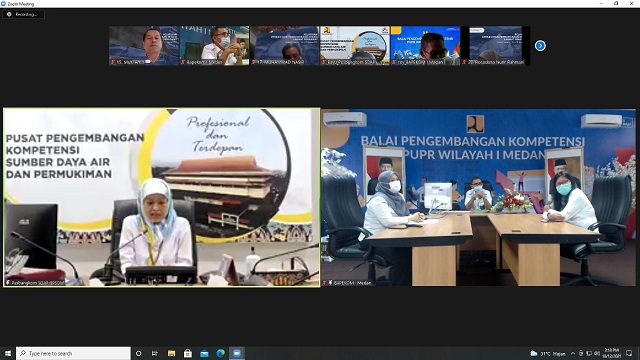Select the BAPEKOM I Medan room video
The height and width of the screenshot is (360, 640).
pyautogui.click(x=478, y=197)
